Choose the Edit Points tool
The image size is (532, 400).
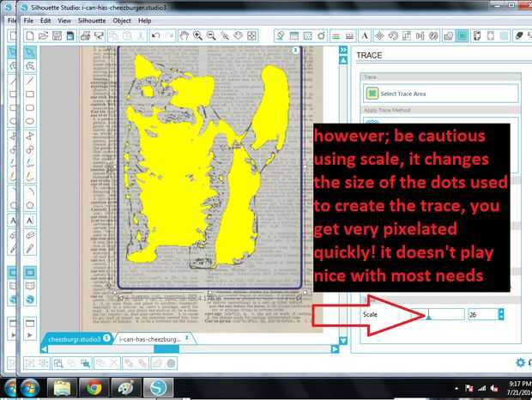30,66
